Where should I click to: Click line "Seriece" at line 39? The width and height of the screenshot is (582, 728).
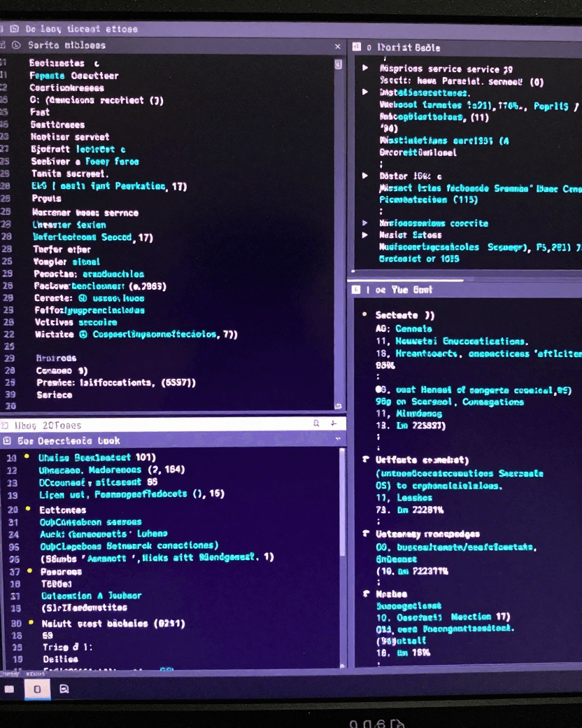pyautogui.click(x=55, y=395)
